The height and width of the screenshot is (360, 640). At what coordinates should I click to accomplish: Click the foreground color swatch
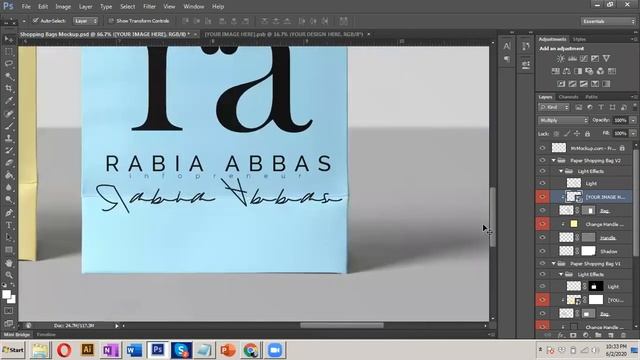click(6, 294)
